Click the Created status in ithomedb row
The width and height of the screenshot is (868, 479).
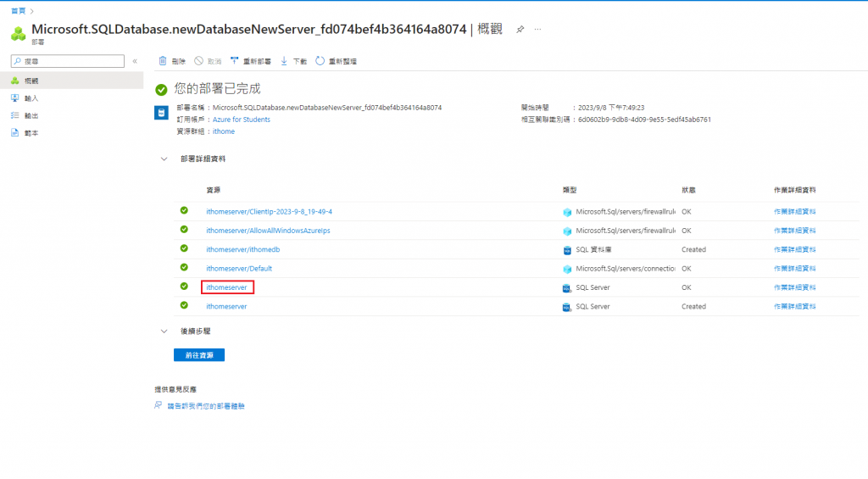click(x=693, y=249)
